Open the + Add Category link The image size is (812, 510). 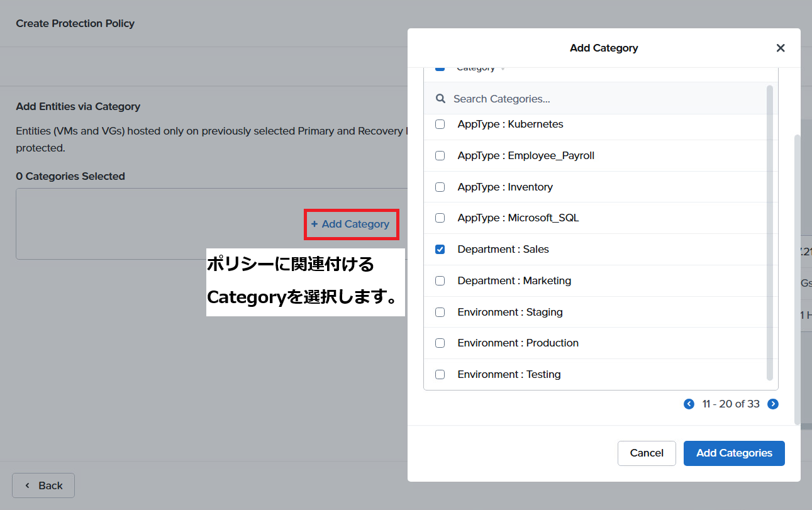tap(350, 224)
